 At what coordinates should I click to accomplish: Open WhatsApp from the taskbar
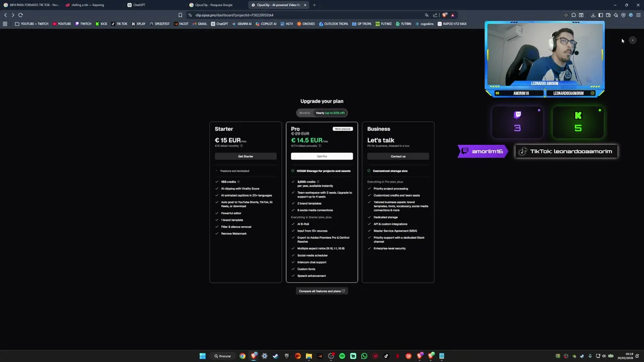click(364, 356)
